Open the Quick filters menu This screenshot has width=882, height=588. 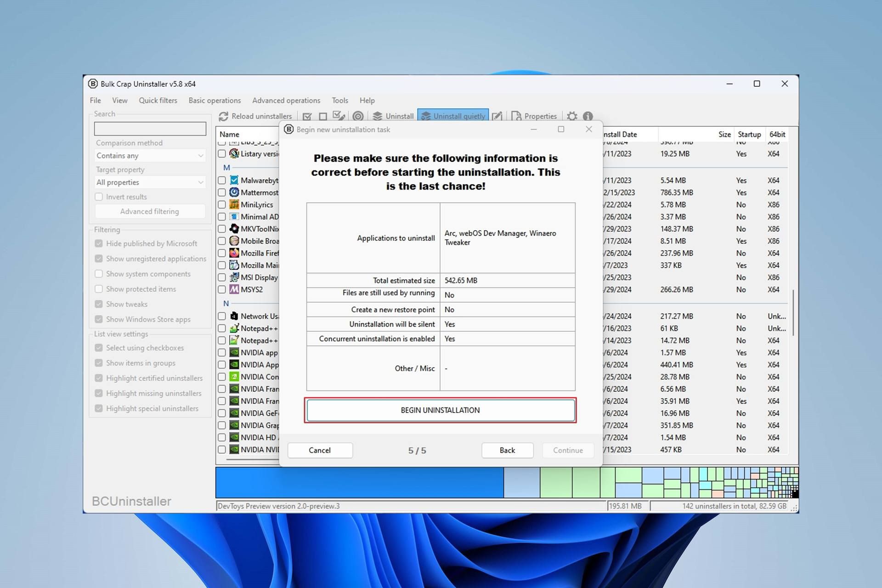point(158,100)
